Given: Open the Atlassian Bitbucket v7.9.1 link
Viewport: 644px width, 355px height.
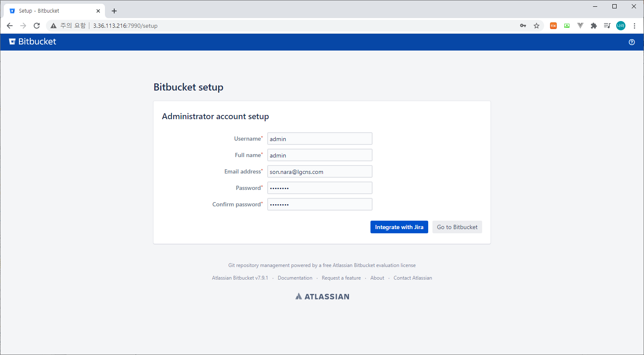Looking at the screenshot, I should (x=240, y=278).
